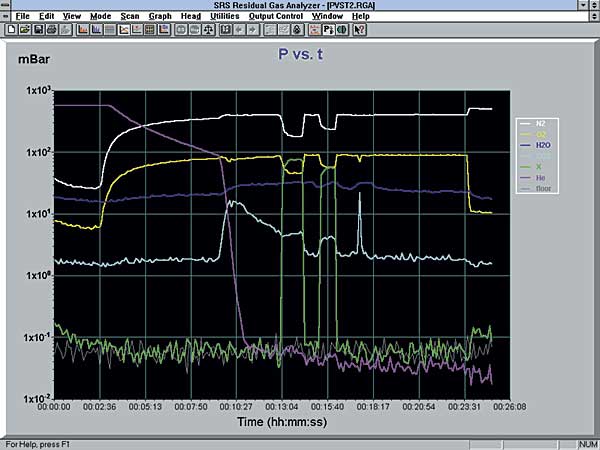Click the N2 legend entry
600x450 pixels.
[539, 123]
